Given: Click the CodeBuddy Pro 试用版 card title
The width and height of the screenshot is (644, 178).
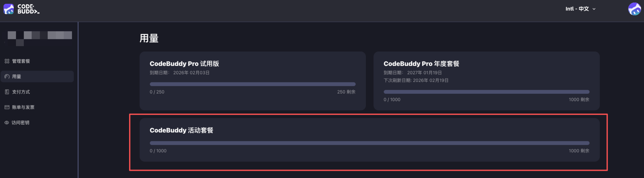Looking at the screenshot, I should pyautogui.click(x=184, y=64).
